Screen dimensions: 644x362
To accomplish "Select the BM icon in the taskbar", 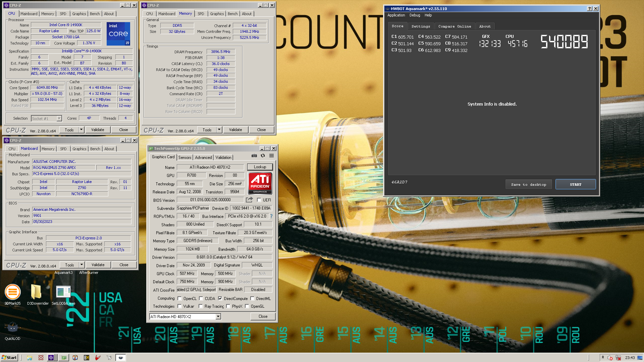I will pyautogui.click(x=87, y=358).
